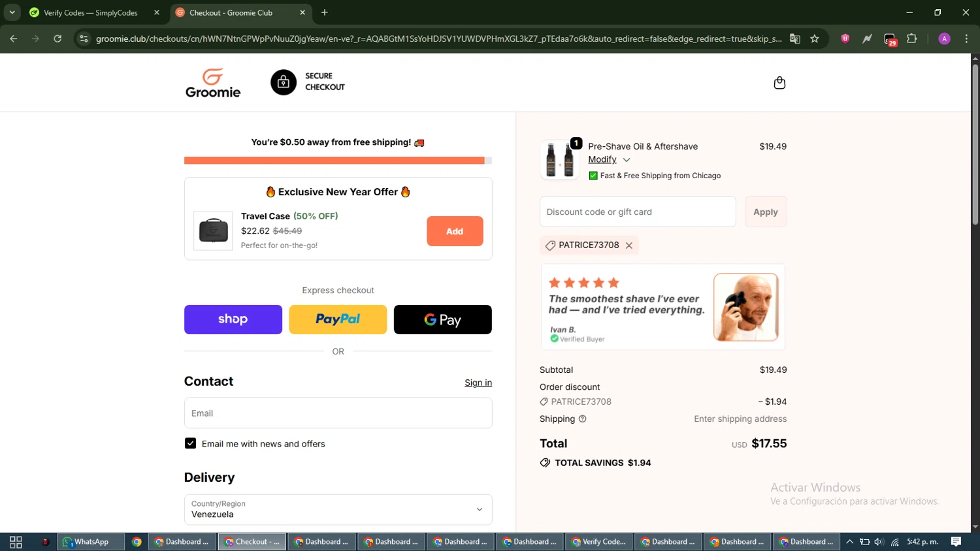View site information icon in address bar

pyautogui.click(x=84, y=39)
